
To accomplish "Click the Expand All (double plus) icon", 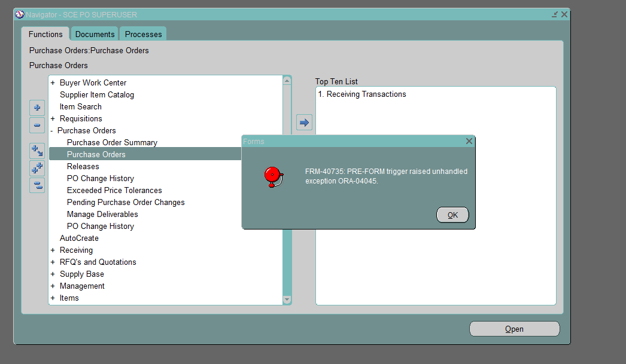I will click(x=37, y=168).
